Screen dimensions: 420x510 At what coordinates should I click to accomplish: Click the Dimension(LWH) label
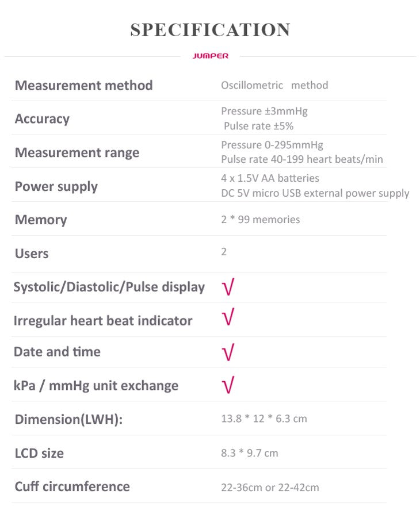point(68,419)
